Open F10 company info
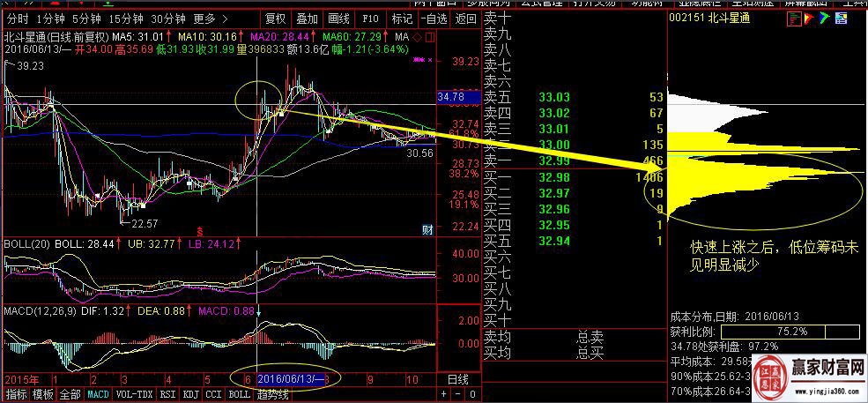 [x=370, y=19]
